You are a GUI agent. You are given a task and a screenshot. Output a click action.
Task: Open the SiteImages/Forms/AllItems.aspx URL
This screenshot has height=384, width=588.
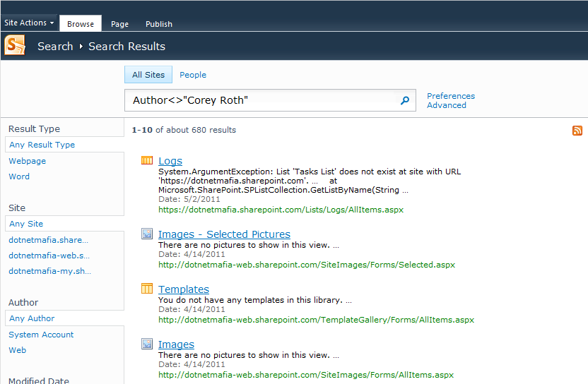tap(306, 375)
